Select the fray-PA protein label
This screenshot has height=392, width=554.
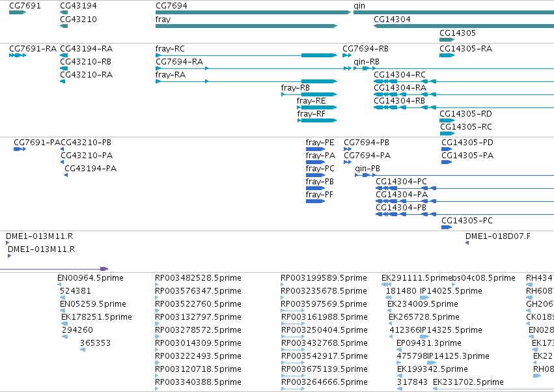pos(320,156)
